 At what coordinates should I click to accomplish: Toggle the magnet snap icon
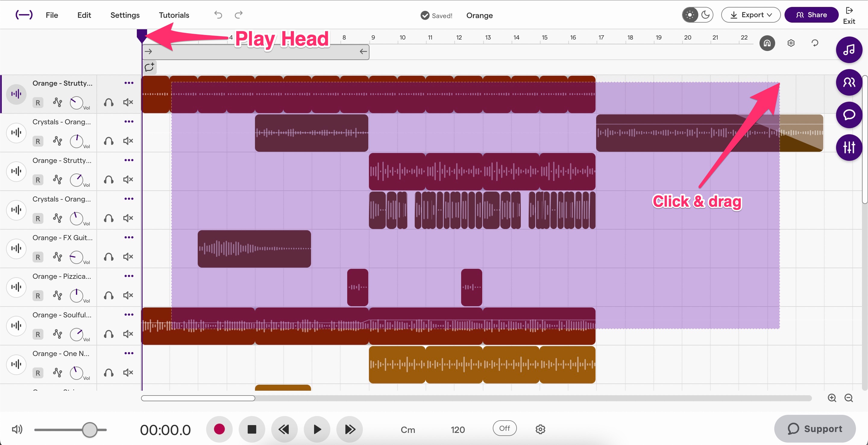coord(767,43)
